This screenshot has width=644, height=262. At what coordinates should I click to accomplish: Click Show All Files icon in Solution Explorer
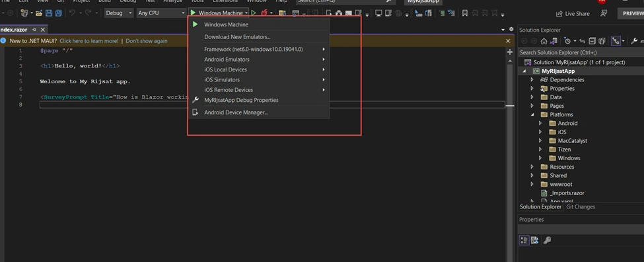click(x=602, y=41)
